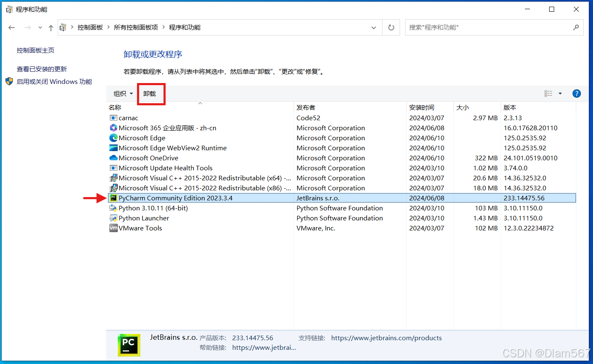Click the 卸载 toolbar button
This screenshot has width=593, height=364.
point(150,94)
